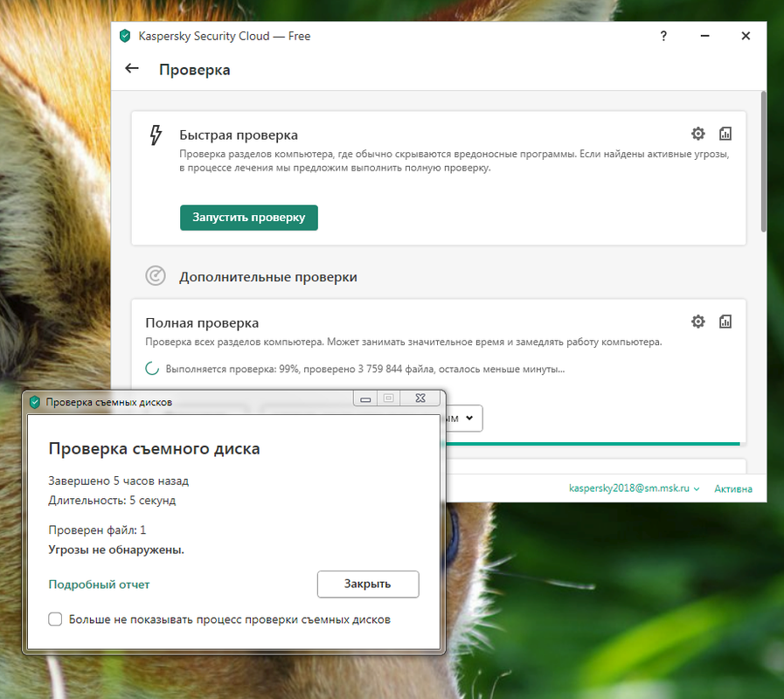The width and height of the screenshot is (784, 699).
Task: Click the Проверка съемного диска heading
Action: pyautogui.click(x=154, y=449)
